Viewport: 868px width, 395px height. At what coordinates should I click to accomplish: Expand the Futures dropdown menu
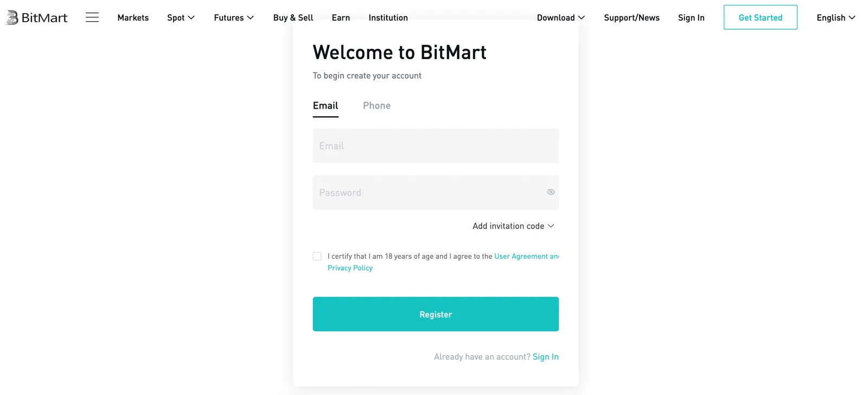pyautogui.click(x=234, y=18)
